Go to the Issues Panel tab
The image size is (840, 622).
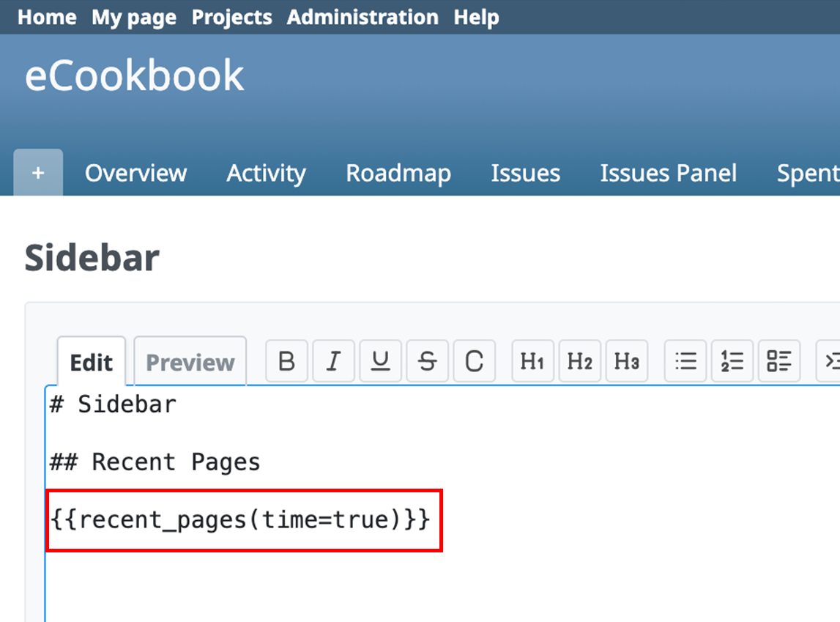click(668, 174)
